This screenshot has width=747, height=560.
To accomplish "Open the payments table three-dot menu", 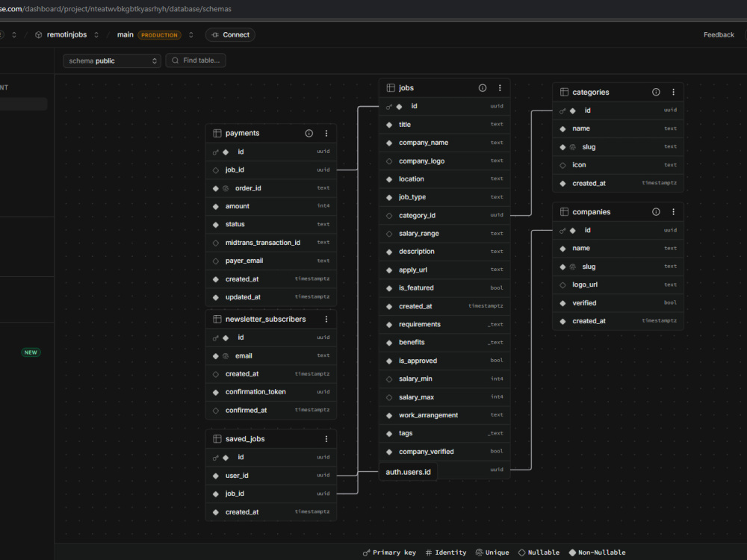I will [x=326, y=134].
